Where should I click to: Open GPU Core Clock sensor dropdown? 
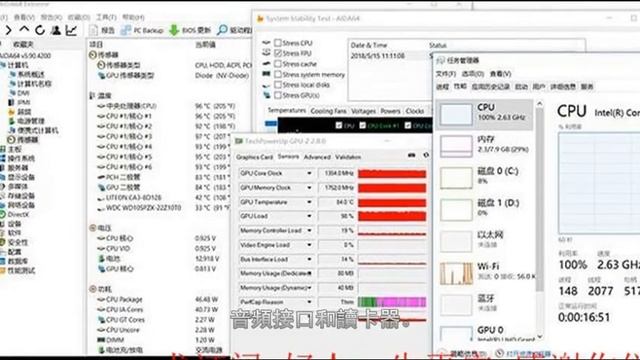(x=309, y=173)
